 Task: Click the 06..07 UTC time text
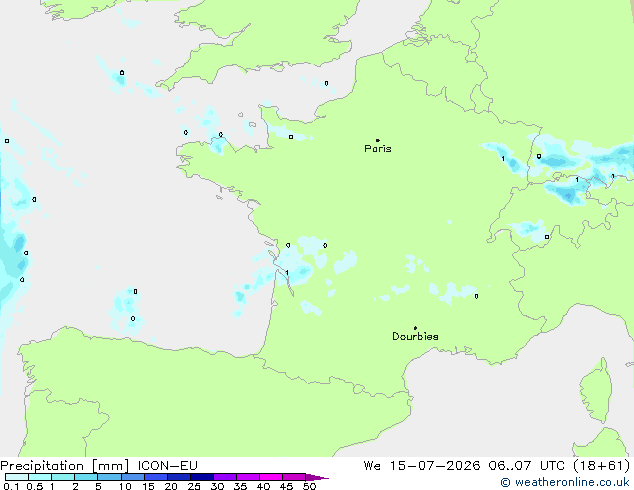[526, 466]
